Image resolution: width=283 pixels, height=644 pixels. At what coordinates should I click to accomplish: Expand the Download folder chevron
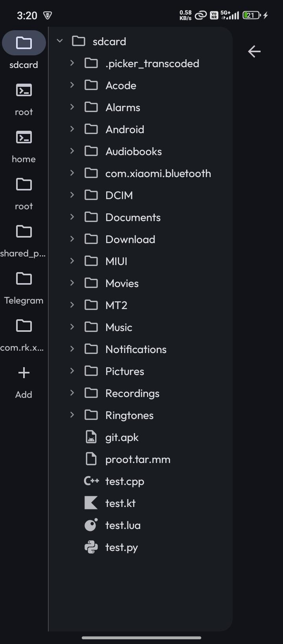coord(72,239)
